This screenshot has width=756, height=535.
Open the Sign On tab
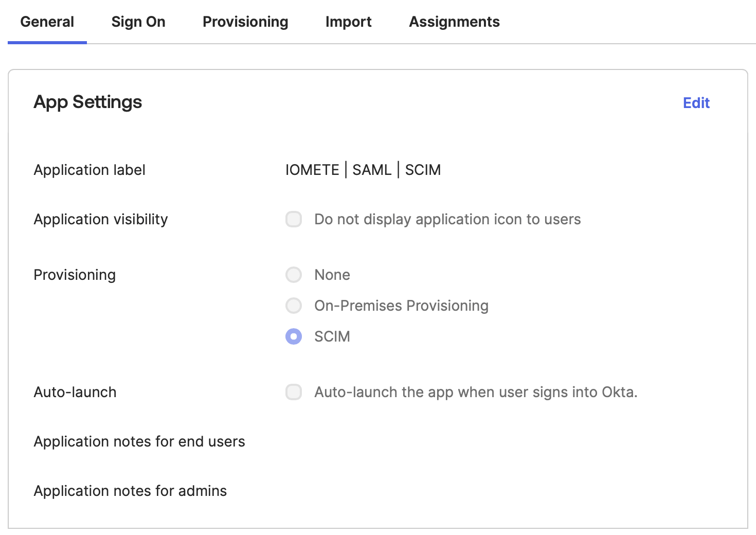coord(138,22)
